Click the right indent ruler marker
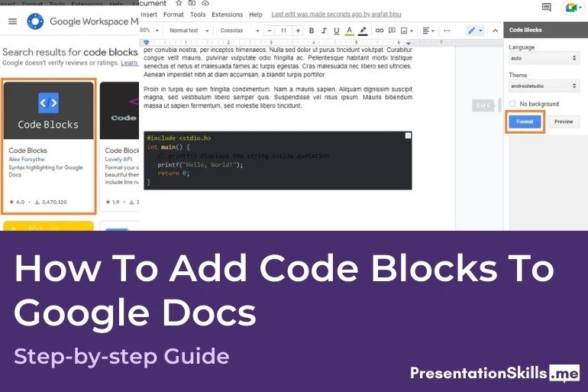The image size is (588, 392). [408, 43]
